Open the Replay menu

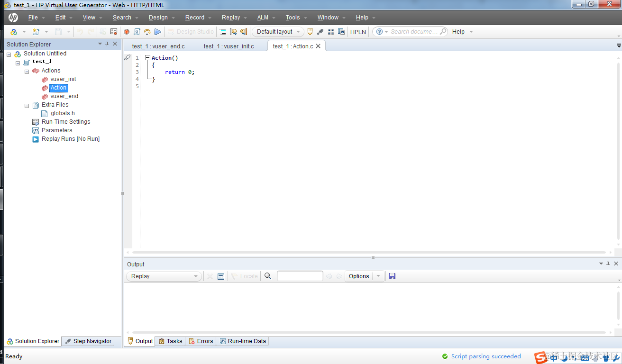[x=231, y=18]
